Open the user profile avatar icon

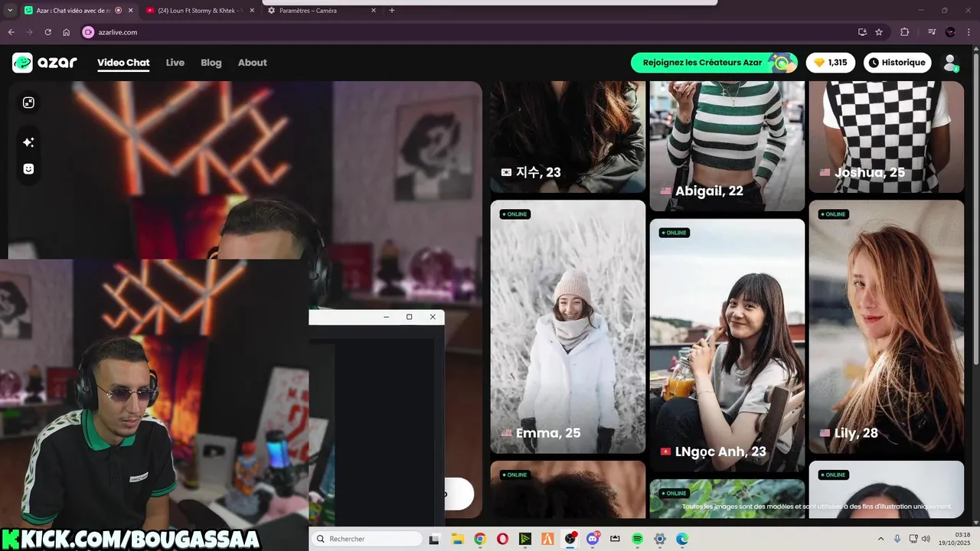950,63
